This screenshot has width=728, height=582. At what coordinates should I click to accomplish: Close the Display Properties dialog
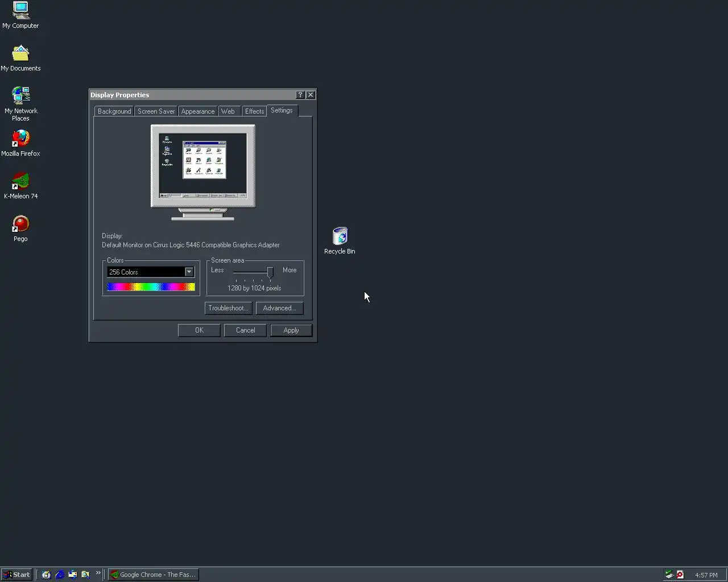[311, 95]
